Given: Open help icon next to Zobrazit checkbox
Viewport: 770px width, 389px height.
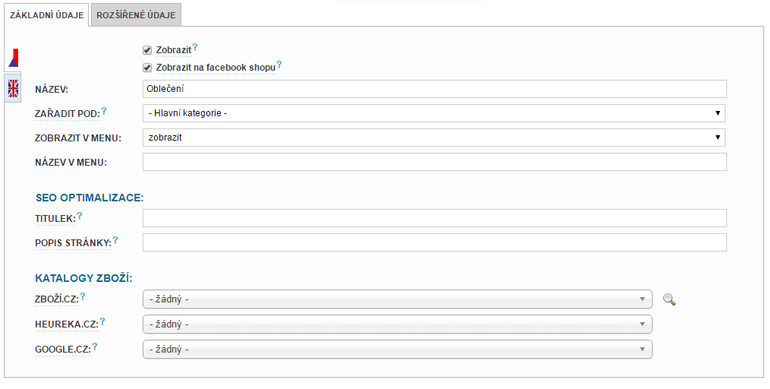Looking at the screenshot, I should click(195, 47).
